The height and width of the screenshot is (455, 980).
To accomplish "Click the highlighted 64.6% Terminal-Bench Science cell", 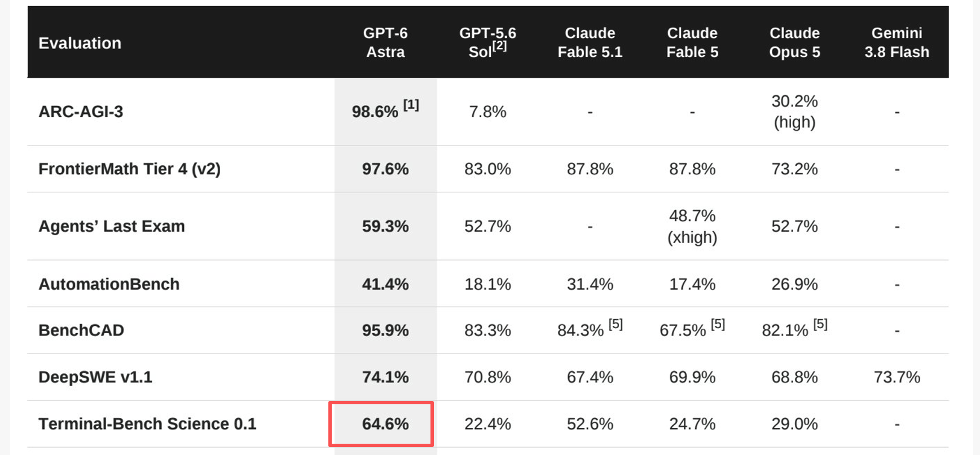I will click(x=381, y=424).
